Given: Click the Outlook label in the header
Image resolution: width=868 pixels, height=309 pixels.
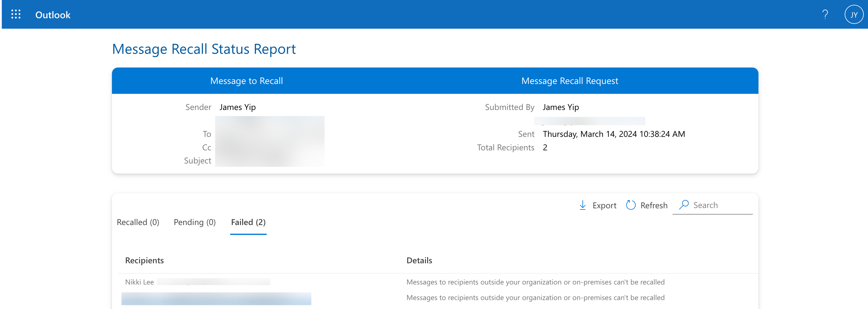Looking at the screenshot, I should coord(53,14).
